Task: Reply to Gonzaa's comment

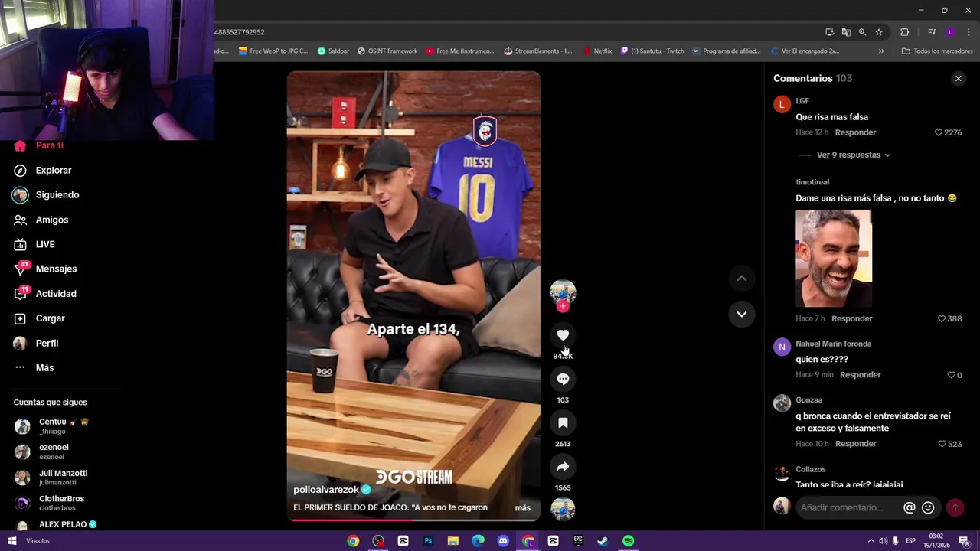Action: pyautogui.click(x=855, y=444)
